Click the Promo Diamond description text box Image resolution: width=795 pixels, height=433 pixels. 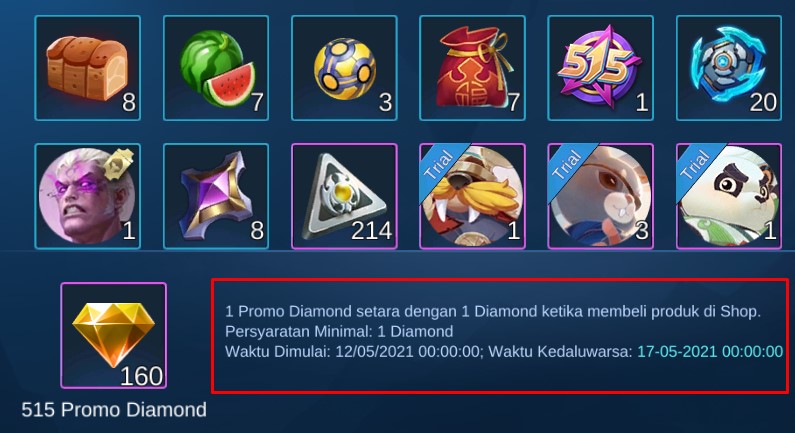500,336
